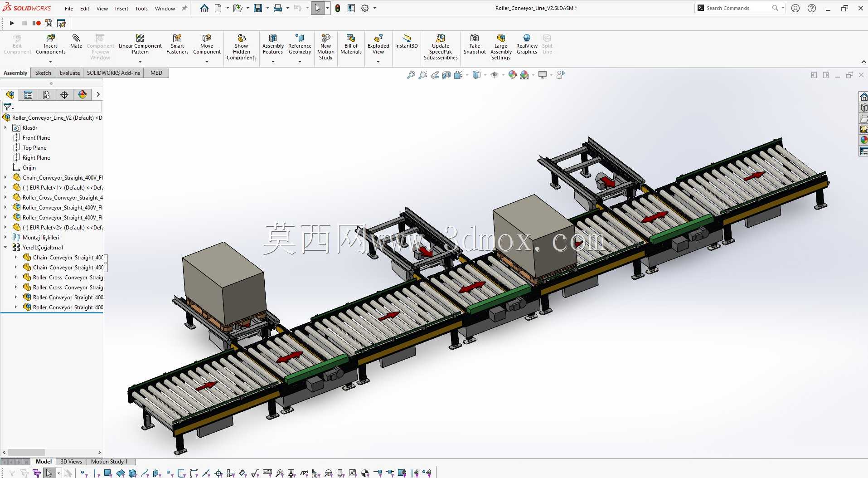
Task: Open the PropertyManager tab
Action: (28, 94)
